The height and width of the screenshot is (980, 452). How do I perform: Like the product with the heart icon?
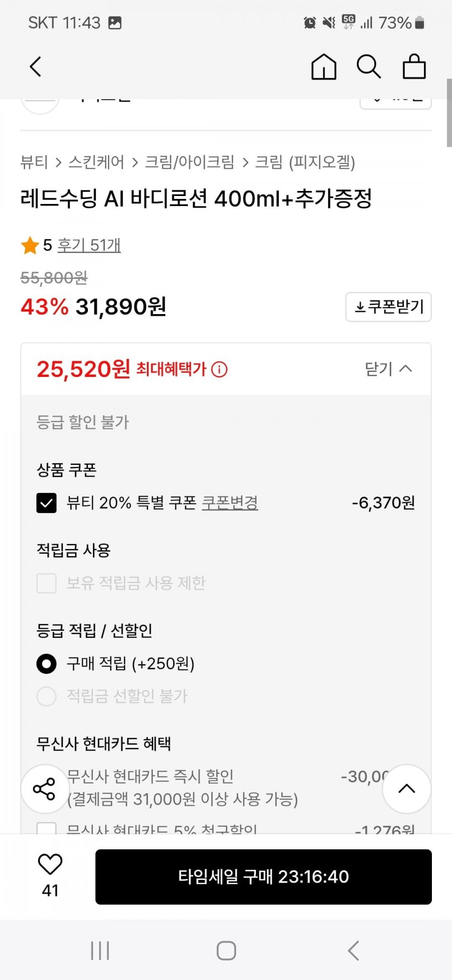[50, 864]
